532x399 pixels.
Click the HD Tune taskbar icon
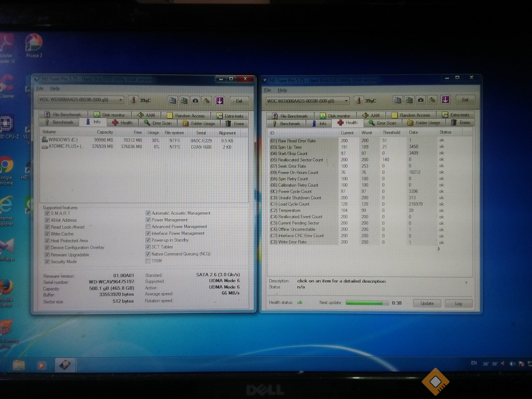[x=65, y=365]
